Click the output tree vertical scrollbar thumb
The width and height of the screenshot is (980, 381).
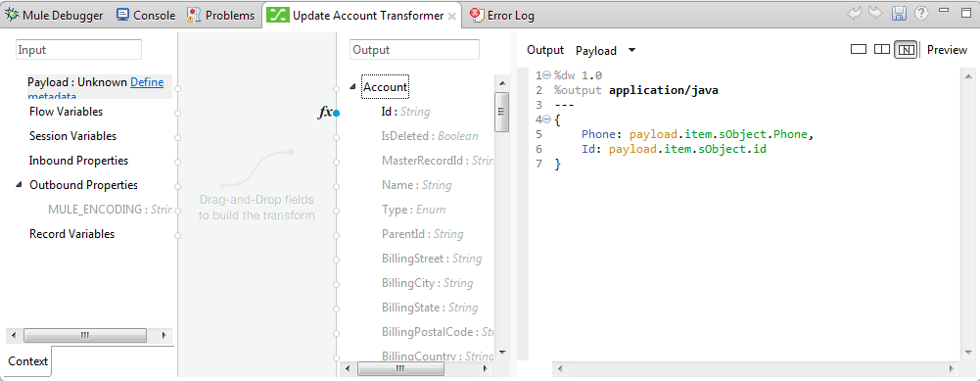point(501,112)
